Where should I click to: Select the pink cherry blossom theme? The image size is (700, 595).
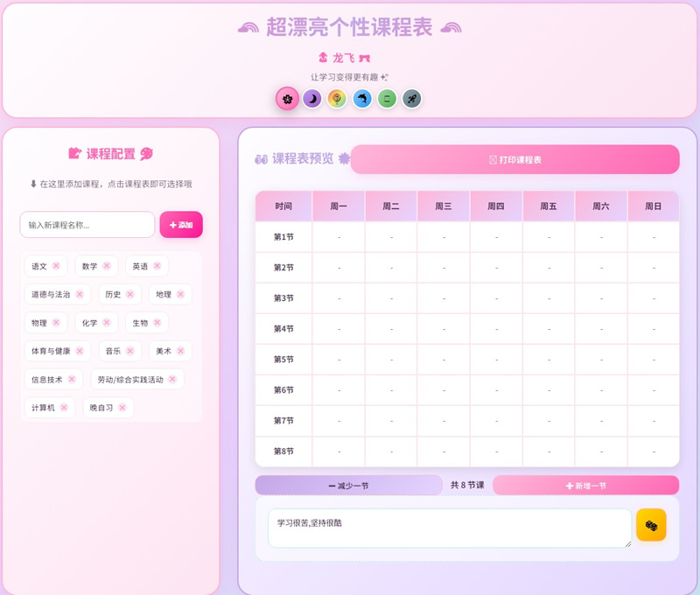tap(287, 99)
